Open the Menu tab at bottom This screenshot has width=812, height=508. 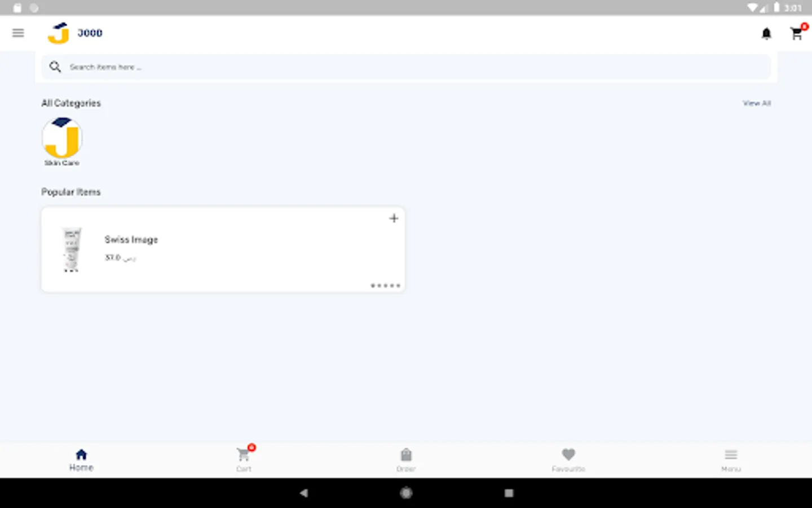coord(731,459)
